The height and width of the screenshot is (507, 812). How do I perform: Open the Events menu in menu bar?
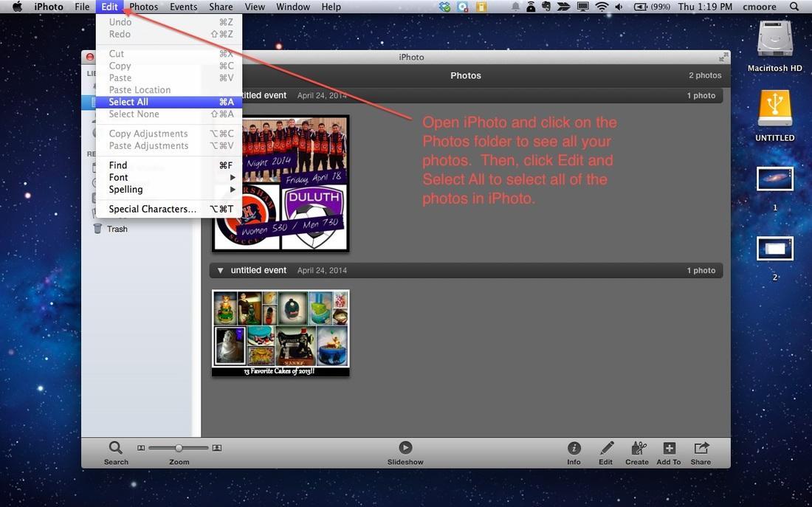click(x=183, y=7)
